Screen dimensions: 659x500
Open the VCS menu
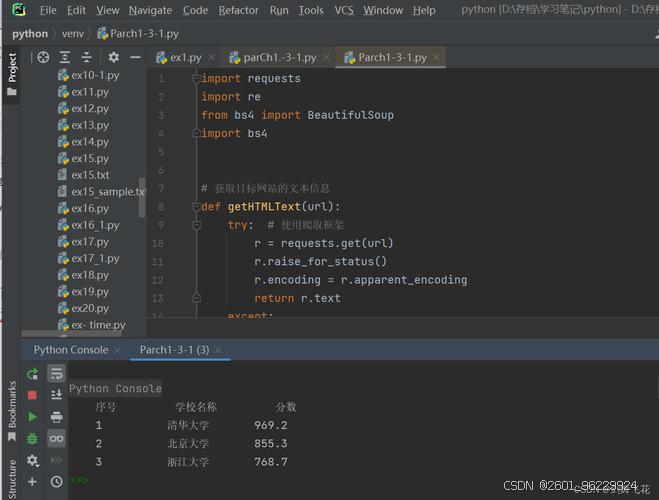[344, 10]
